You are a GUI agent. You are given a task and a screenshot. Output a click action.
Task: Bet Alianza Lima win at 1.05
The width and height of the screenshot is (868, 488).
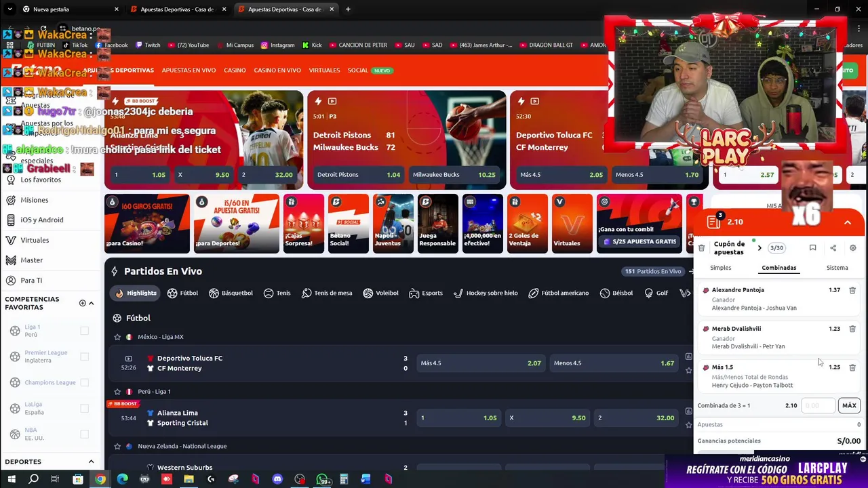pos(458,418)
